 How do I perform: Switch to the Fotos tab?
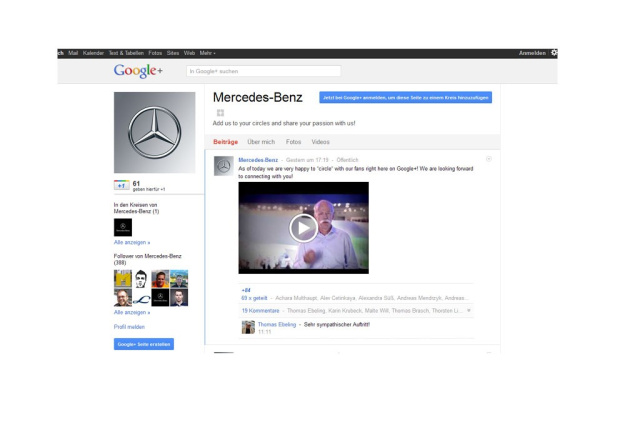(293, 142)
